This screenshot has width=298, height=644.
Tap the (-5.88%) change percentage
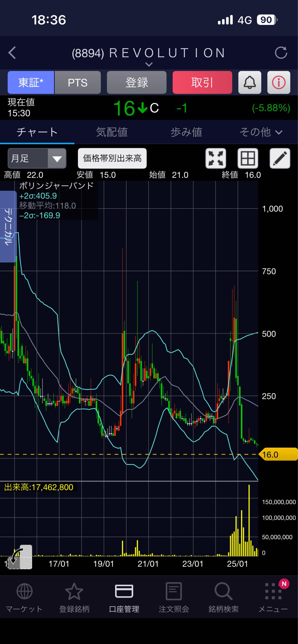[271, 108]
